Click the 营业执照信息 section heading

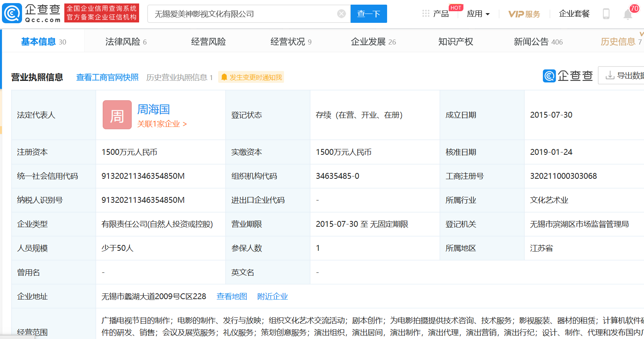click(x=37, y=77)
